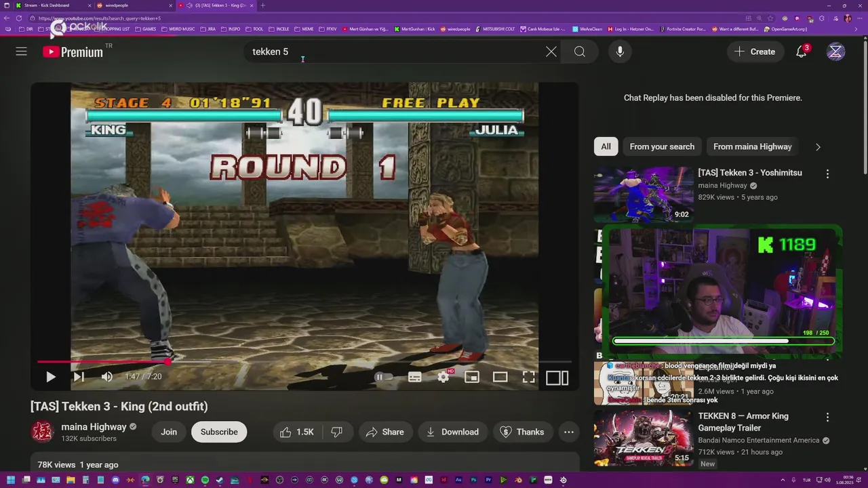Open options for Yoshimitsu video
868x488 pixels.
point(827,174)
